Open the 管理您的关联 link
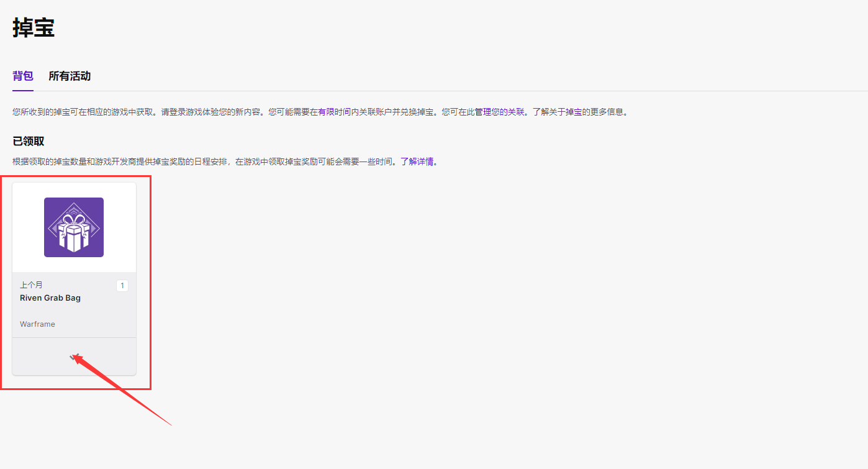 499,112
